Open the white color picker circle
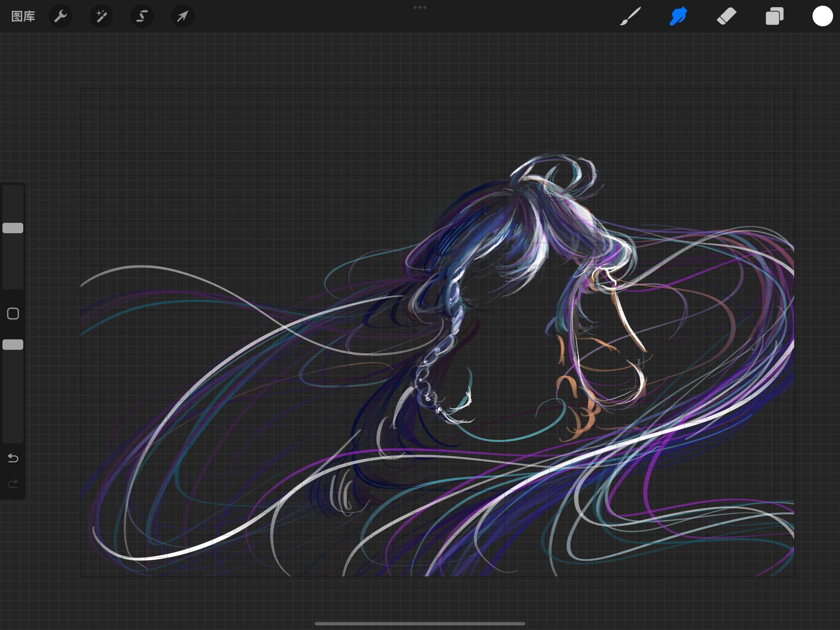 [823, 16]
